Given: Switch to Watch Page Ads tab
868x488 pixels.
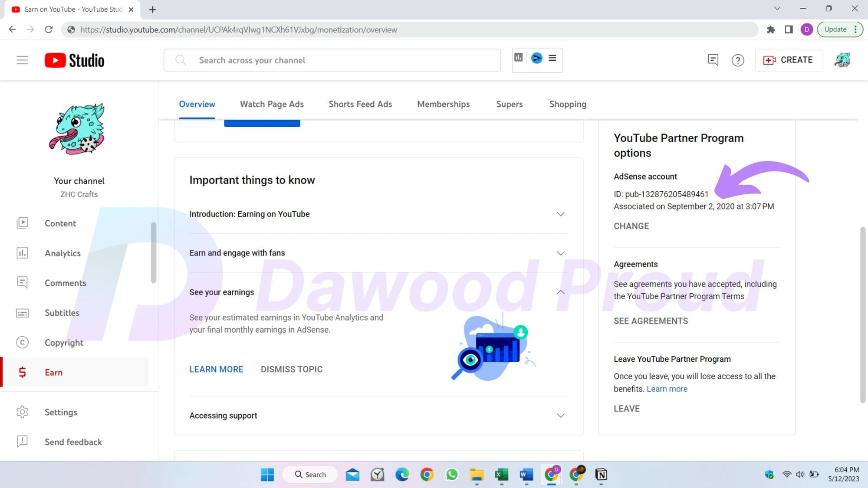Looking at the screenshot, I should coord(272,104).
